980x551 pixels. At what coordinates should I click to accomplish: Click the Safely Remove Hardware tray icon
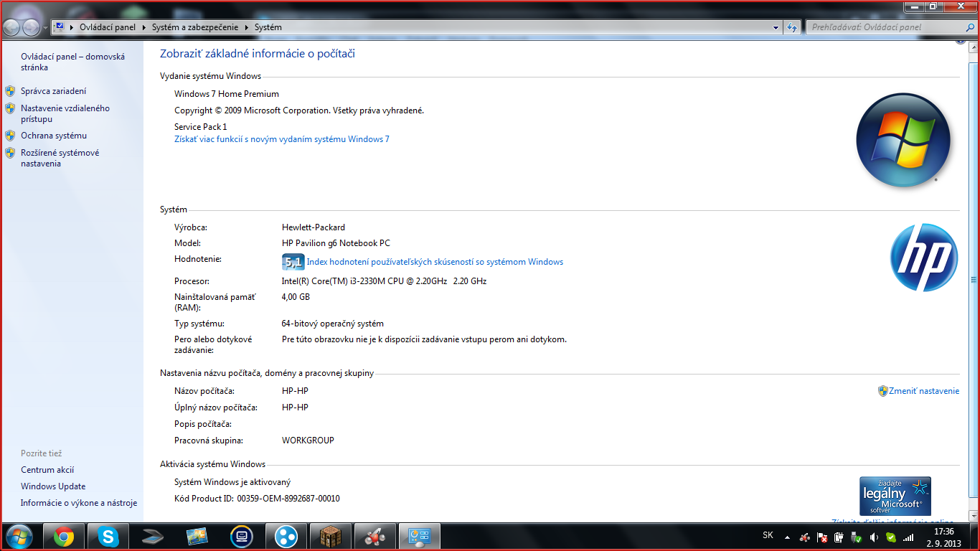857,537
